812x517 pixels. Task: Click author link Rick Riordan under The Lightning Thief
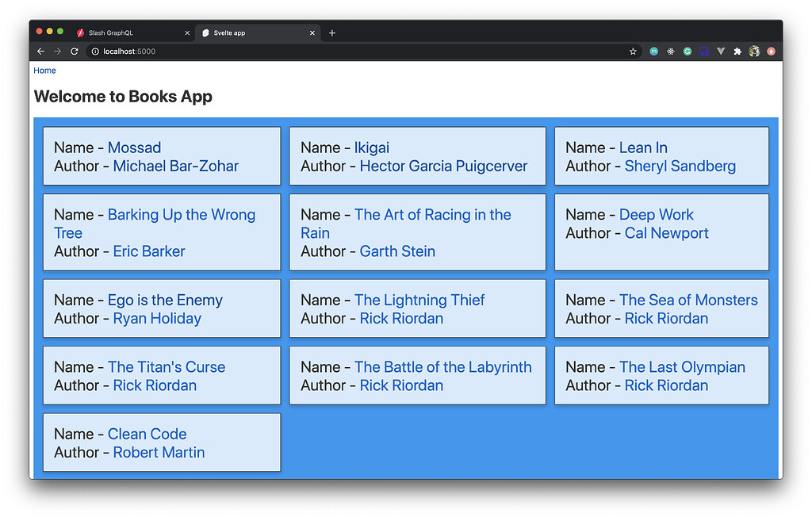(x=400, y=318)
